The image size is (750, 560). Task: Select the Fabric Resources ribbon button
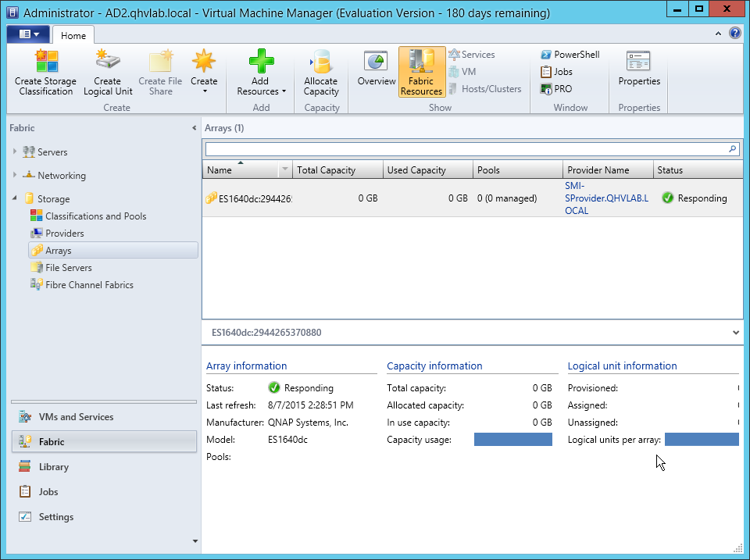point(421,73)
